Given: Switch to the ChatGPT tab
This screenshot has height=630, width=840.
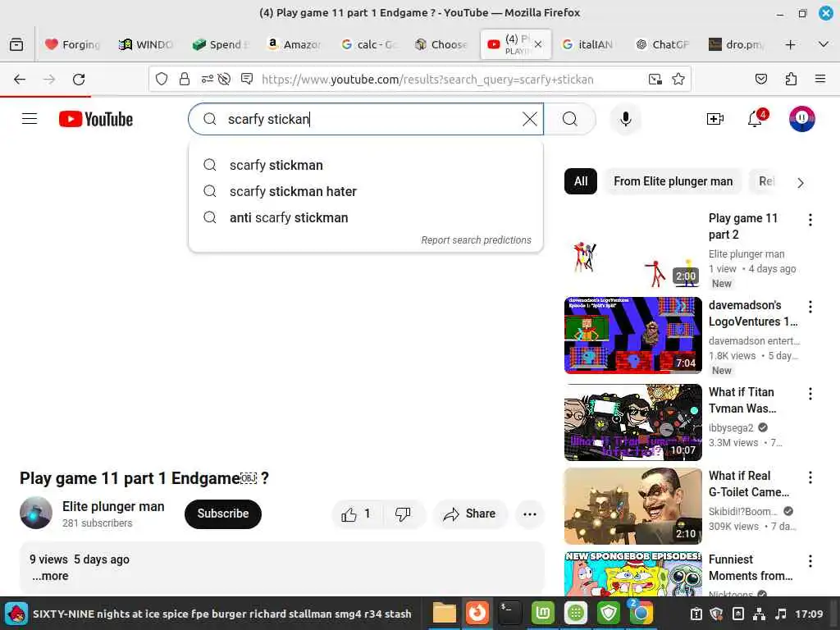Looking at the screenshot, I should click(662, 44).
